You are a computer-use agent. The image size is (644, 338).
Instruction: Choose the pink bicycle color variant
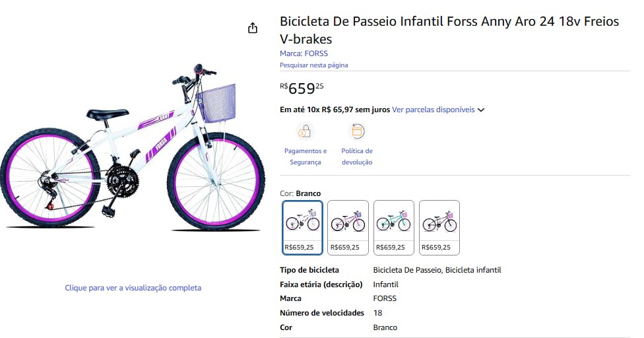(x=348, y=227)
